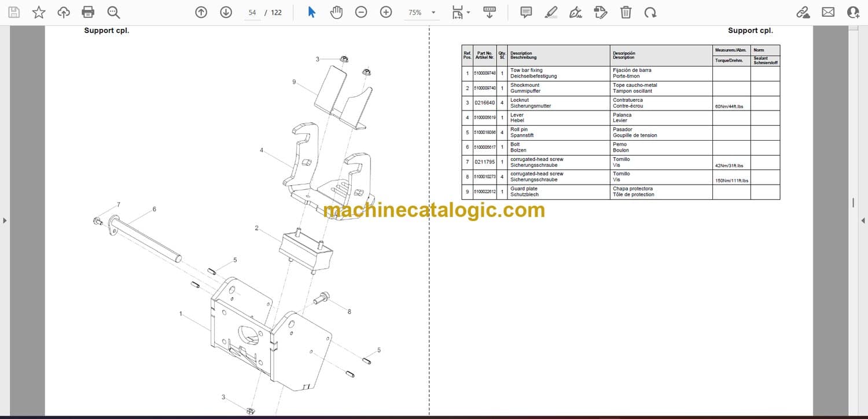Click the Save file icon
Screen dimensions: 868x419
pyautogui.click(x=13, y=12)
